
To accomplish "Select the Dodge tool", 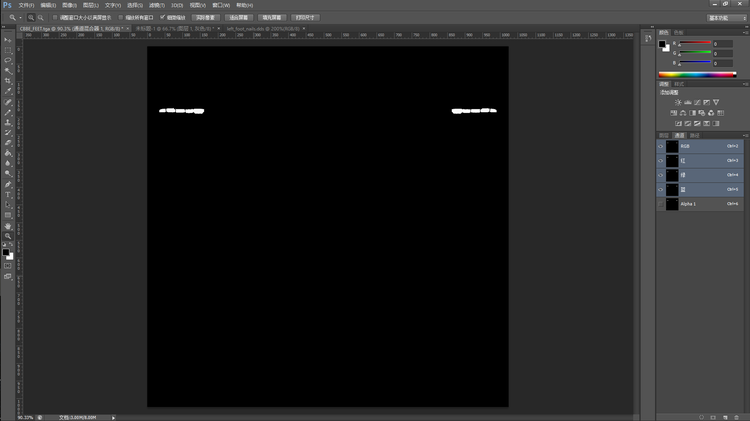I will [8, 174].
